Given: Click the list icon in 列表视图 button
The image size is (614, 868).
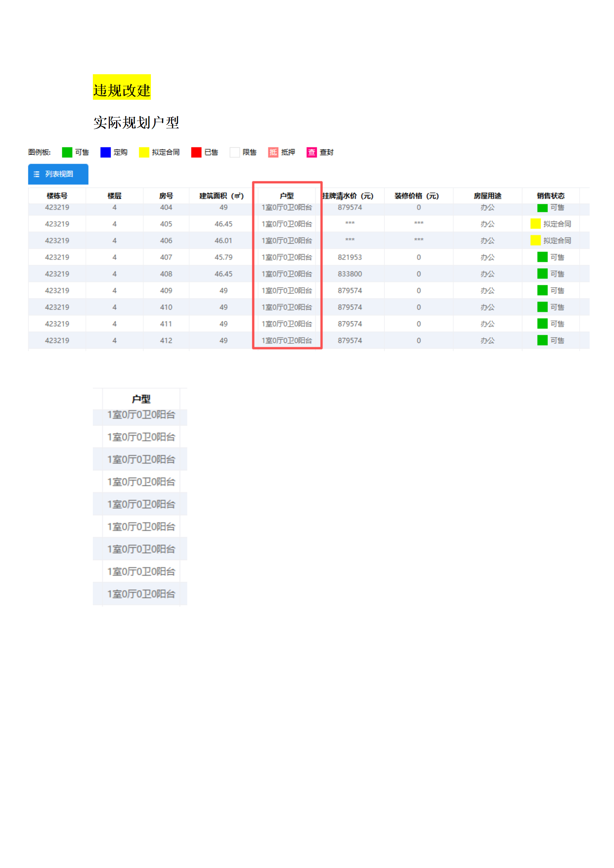Looking at the screenshot, I should click(37, 174).
